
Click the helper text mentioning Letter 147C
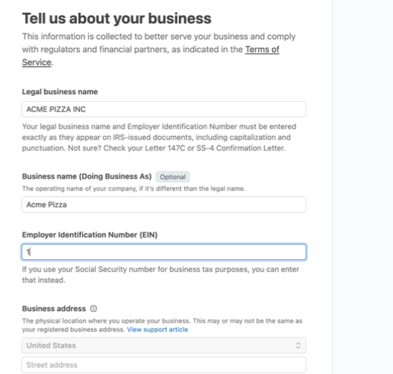[159, 137]
